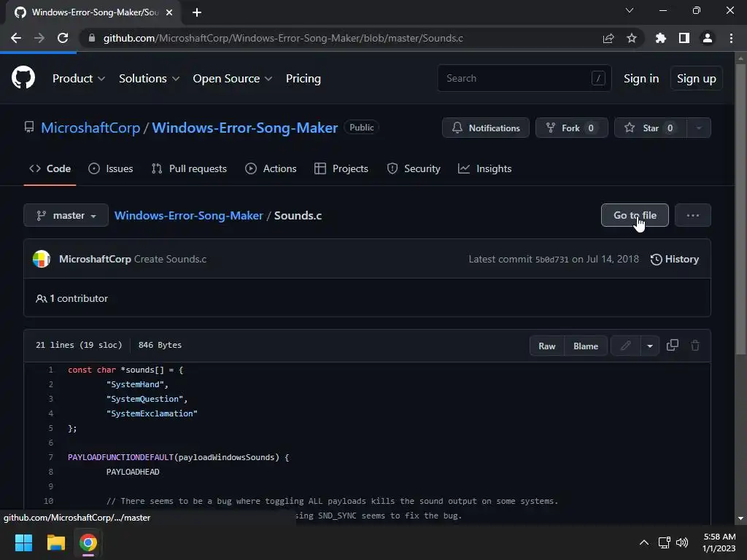Open the edit options dropdown arrow
The width and height of the screenshot is (747, 560).
point(650,346)
